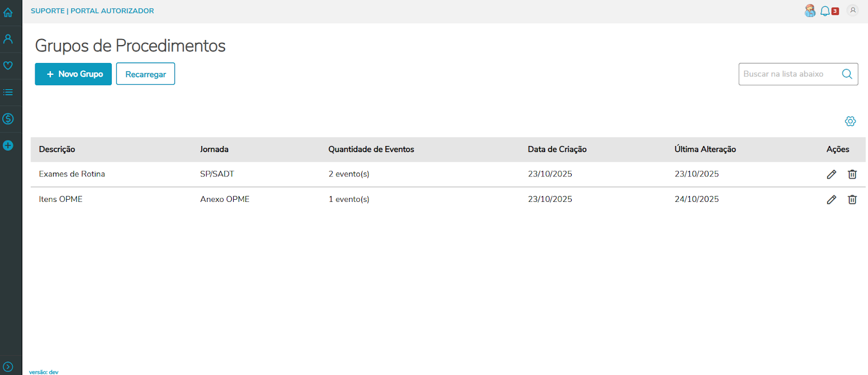Open the user account menu avatar
Screen dimensions: 868x375
click(x=853, y=10)
